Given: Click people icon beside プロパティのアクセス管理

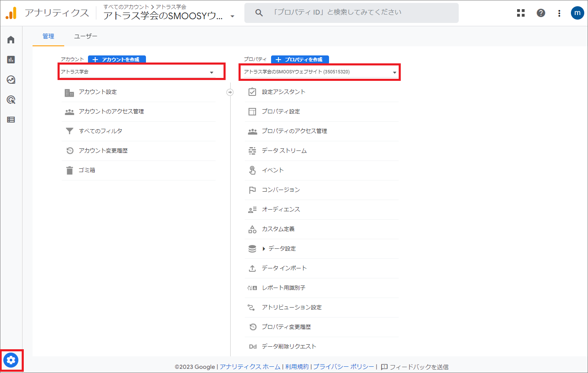Looking at the screenshot, I should click(x=252, y=131).
